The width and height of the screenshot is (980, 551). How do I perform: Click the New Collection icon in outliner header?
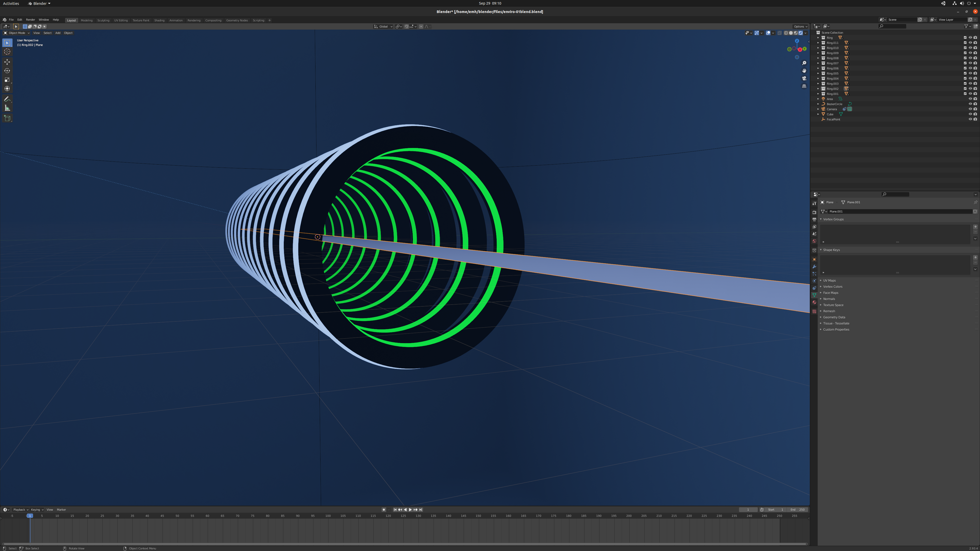coord(975,26)
